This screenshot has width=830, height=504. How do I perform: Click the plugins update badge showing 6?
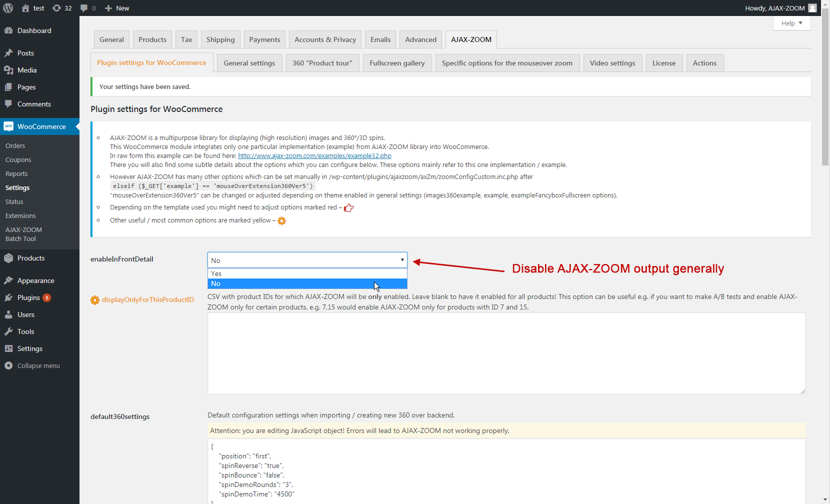(46, 297)
